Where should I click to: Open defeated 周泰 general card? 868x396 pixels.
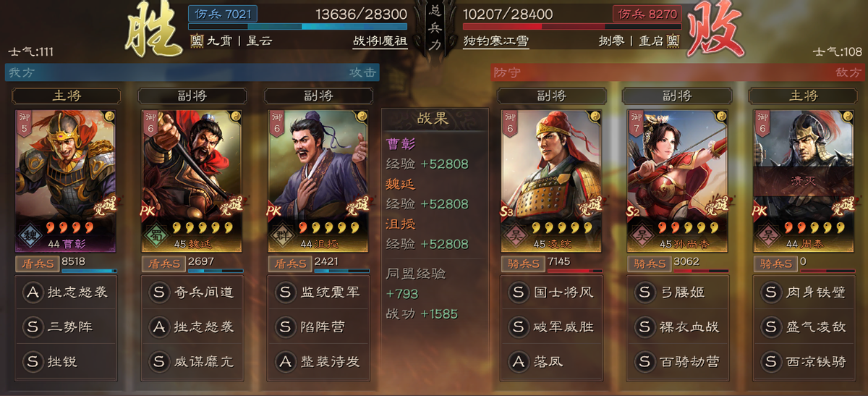click(x=804, y=181)
